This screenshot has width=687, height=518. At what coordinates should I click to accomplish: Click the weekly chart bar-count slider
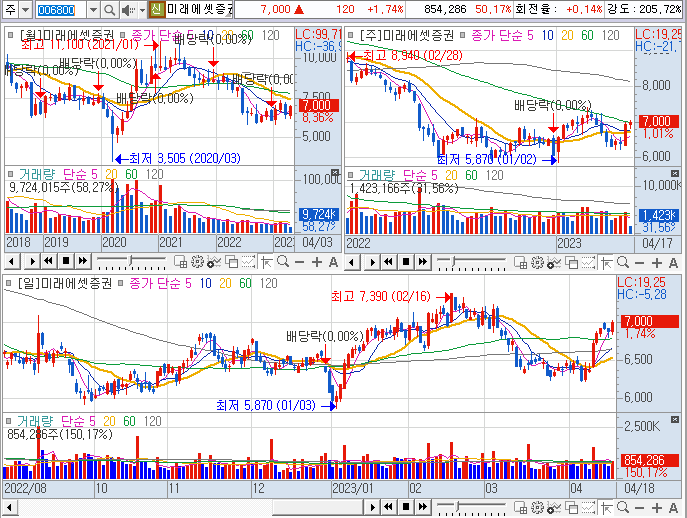471,262
